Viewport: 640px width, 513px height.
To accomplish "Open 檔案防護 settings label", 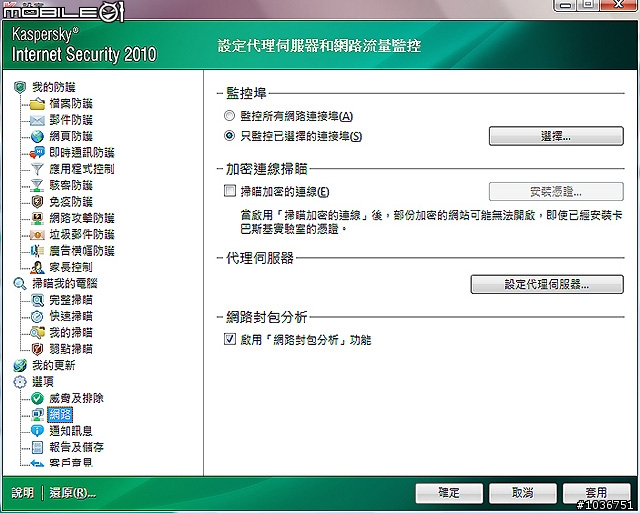I will point(71,104).
